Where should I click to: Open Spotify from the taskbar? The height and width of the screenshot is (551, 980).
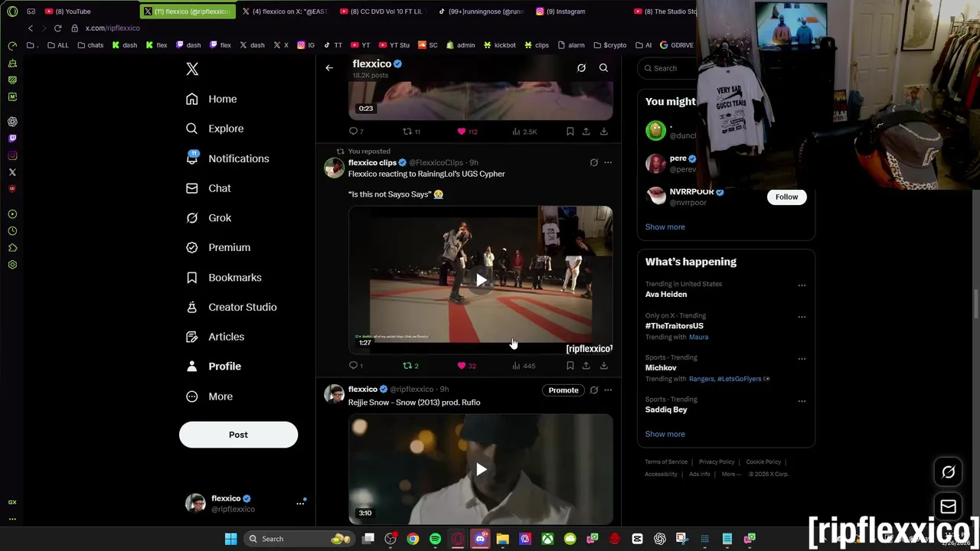(435, 539)
